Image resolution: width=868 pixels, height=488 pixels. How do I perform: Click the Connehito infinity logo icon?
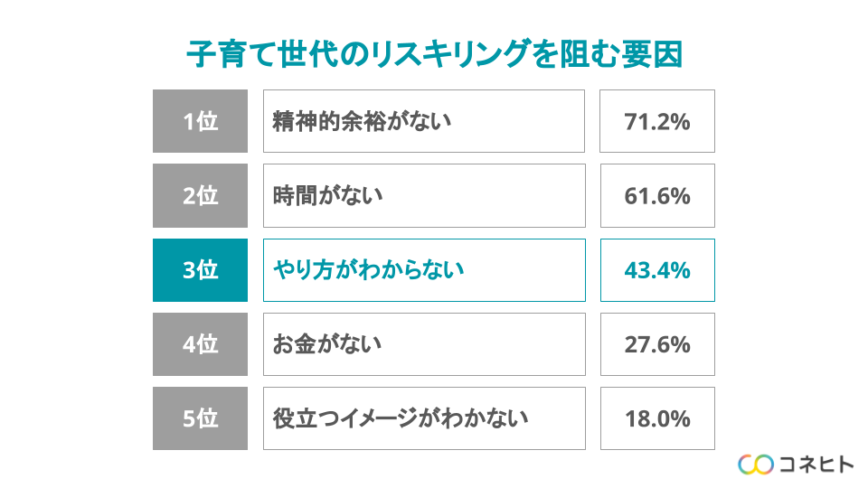click(x=756, y=464)
